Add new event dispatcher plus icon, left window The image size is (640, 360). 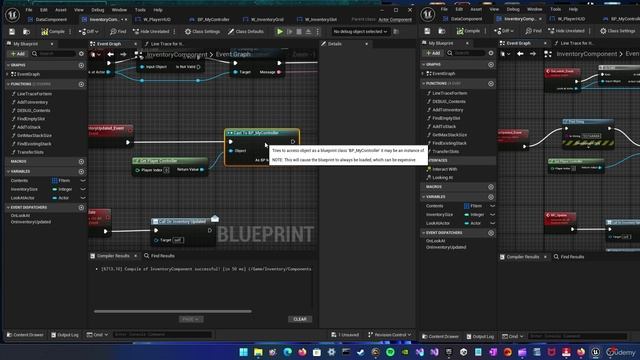(81, 207)
